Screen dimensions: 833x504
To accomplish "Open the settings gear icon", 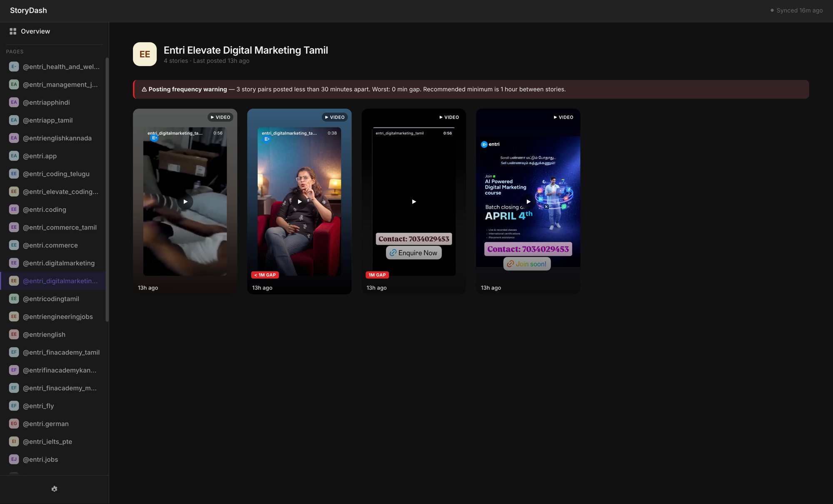I will 54,489.
